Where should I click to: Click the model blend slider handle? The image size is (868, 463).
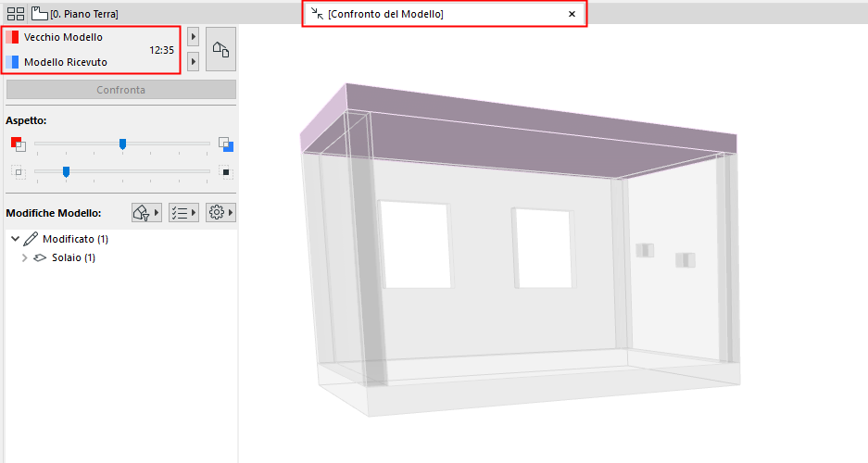(123, 144)
